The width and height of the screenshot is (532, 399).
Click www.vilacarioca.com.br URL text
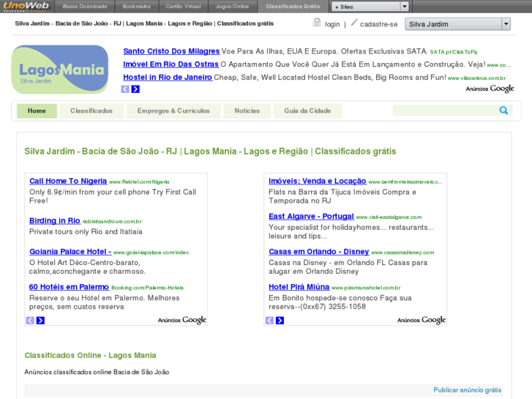(x=476, y=78)
